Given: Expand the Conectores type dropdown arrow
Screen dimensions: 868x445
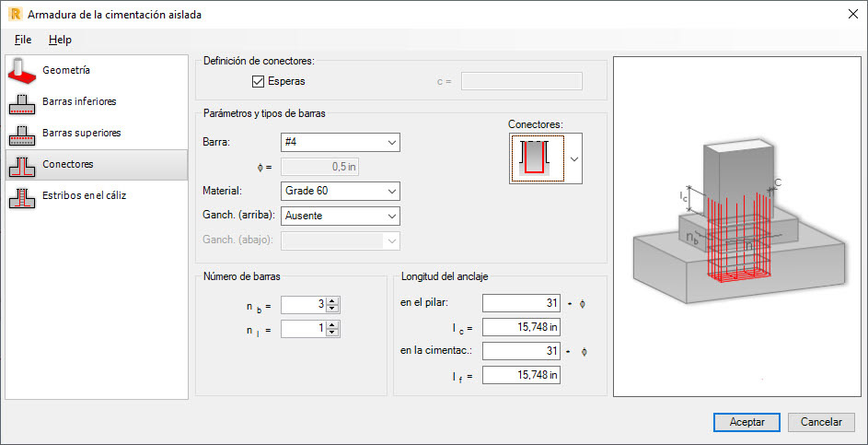Looking at the screenshot, I should (575, 158).
